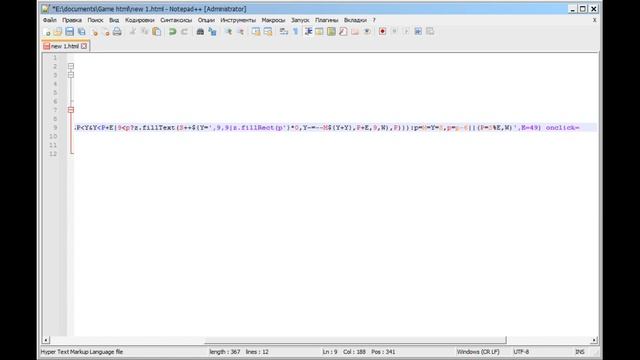Viewport: 640px width, 360px height.
Task: Click the Redo toolbar icon
Action: click(x=184, y=31)
